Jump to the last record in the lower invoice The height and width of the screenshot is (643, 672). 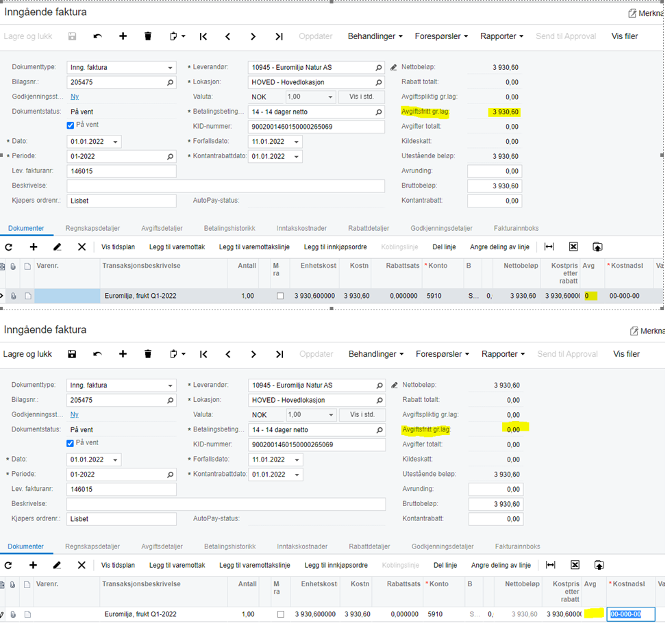click(x=279, y=354)
